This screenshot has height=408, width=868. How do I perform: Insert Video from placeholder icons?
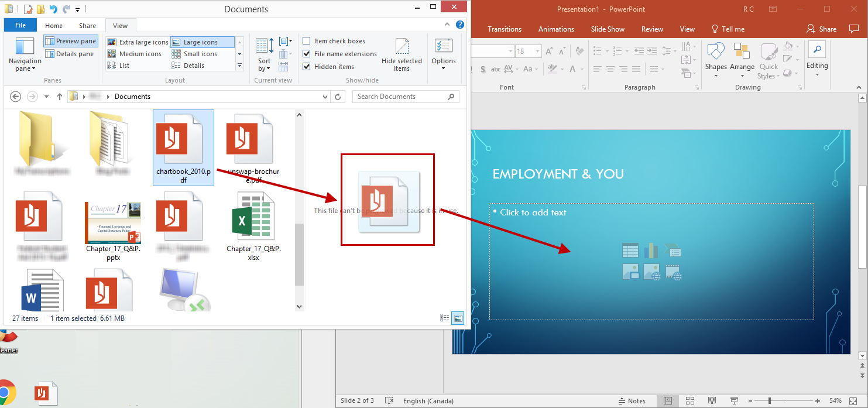tap(673, 272)
